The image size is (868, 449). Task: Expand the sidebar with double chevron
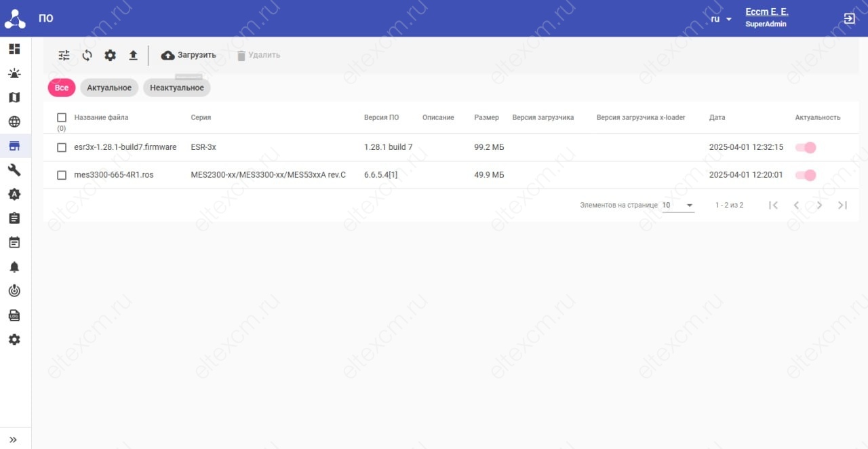point(14,440)
